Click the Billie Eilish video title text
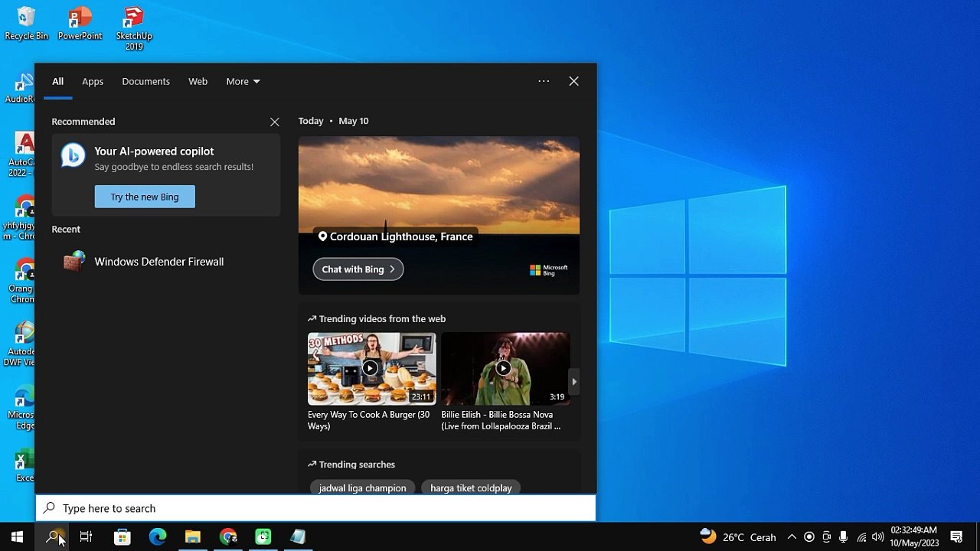The width and height of the screenshot is (980, 551). (501, 420)
